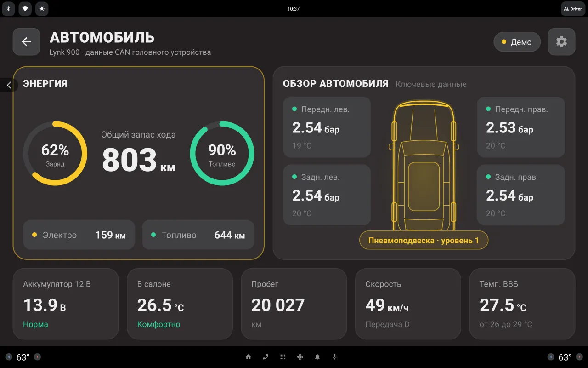
Task: Decrease the right 63° temperature
Action: point(551,357)
